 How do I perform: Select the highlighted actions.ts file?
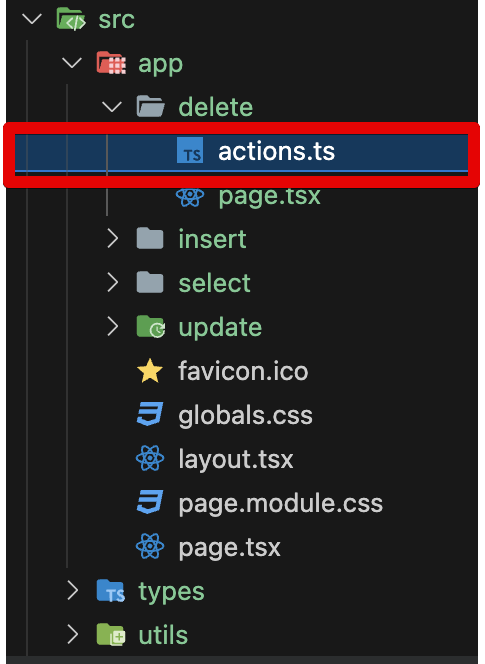tap(241, 152)
